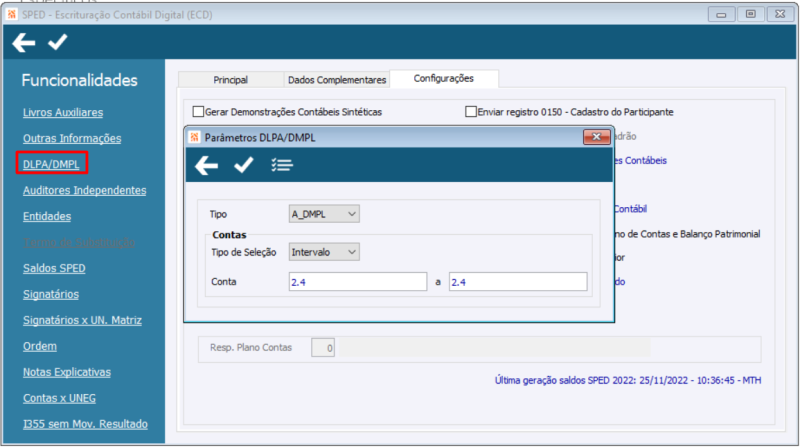The image size is (800, 448).
Task: Open Notas Explicativas link
Action: click(x=67, y=372)
